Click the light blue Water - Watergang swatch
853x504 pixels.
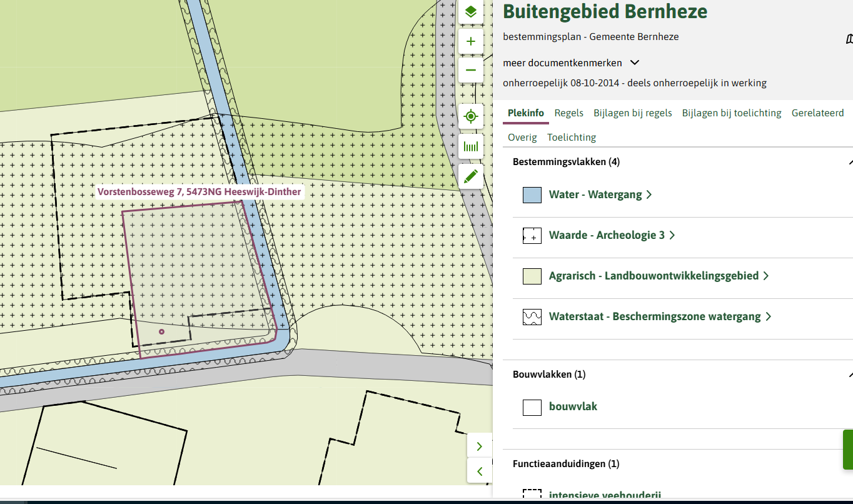point(532,195)
